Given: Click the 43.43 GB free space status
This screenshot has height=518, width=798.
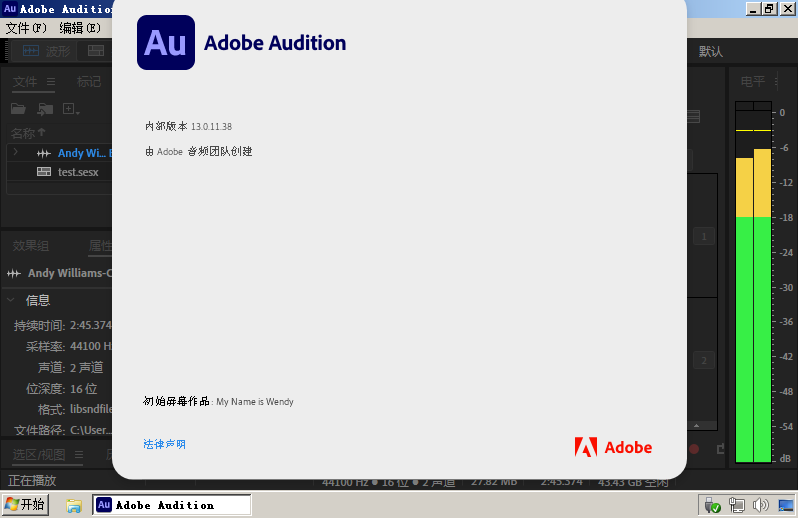Looking at the screenshot, I should [633, 482].
